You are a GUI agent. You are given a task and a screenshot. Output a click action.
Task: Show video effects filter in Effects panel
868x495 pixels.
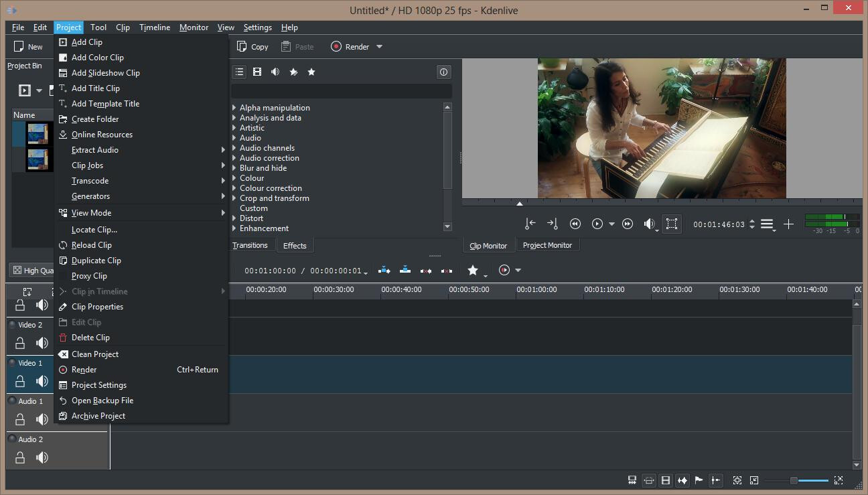[x=257, y=72]
